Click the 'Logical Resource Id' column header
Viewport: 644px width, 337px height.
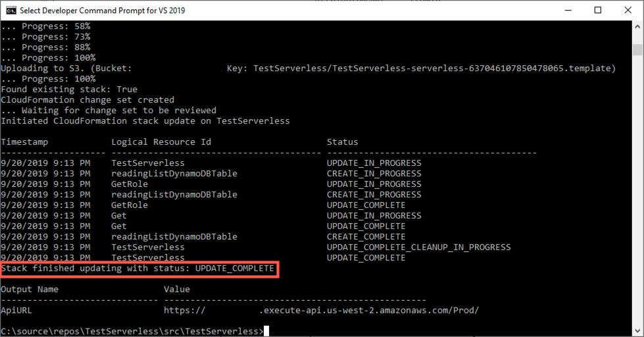pyautogui.click(x=161, y=142)
